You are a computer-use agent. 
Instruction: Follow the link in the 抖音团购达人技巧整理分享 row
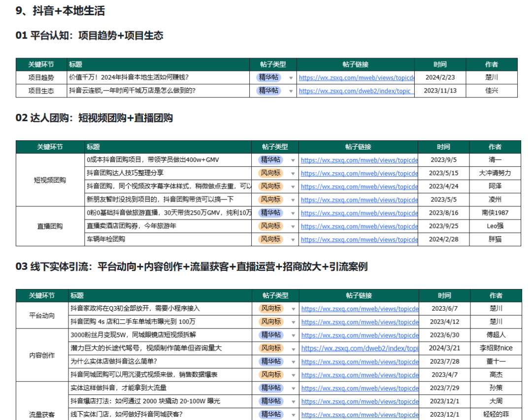tap(359, 173)
